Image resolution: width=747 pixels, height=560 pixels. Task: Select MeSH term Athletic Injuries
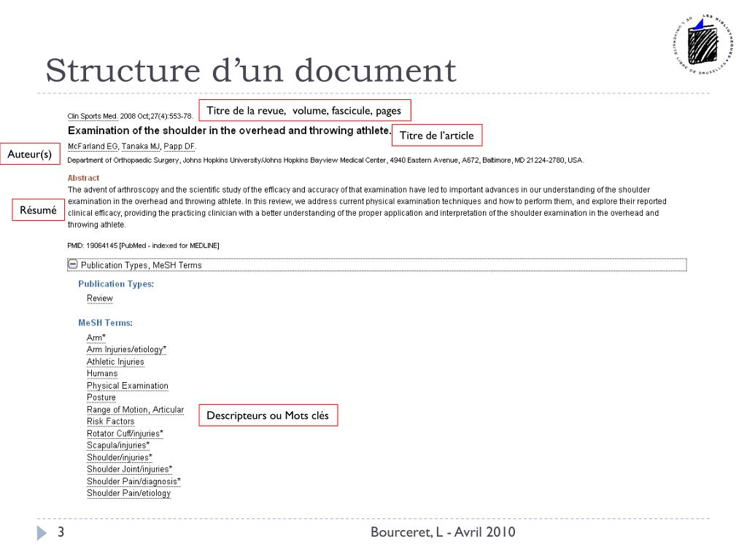115,362
